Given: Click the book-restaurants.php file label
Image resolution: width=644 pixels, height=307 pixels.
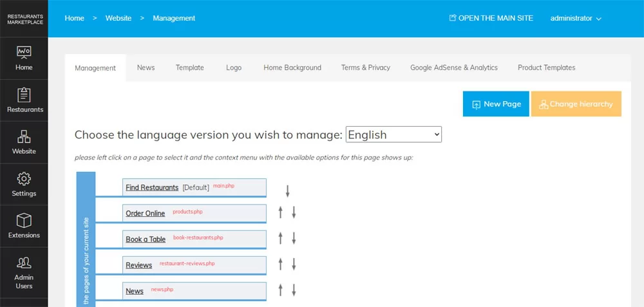Looking at the screenshot, I should [x=198, y=237].
